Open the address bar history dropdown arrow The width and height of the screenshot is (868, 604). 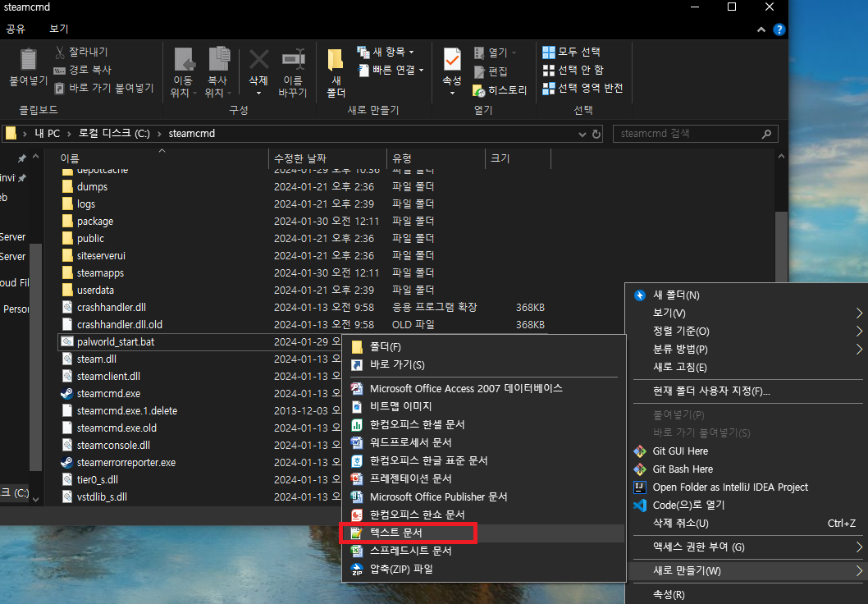(582, 134)
